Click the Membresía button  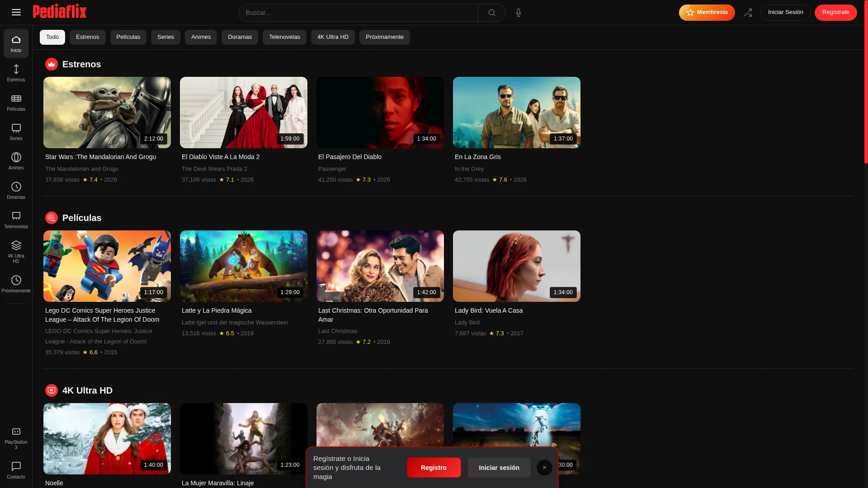coord(707,13)
